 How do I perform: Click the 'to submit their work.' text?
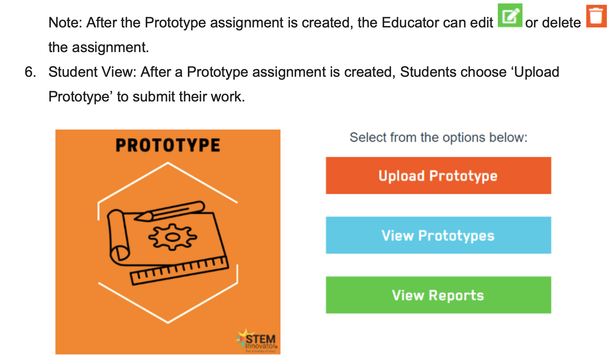[181, 97]
